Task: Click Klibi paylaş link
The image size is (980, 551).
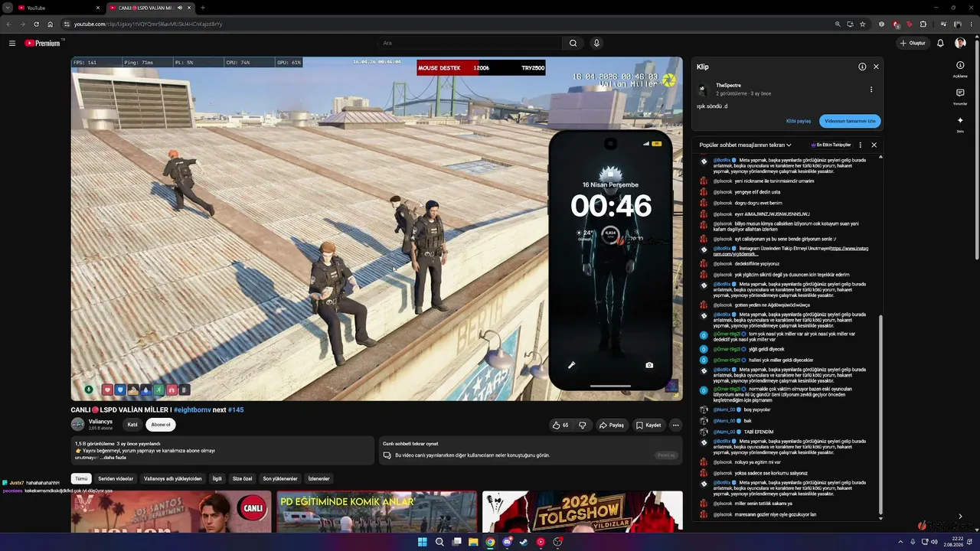Action: coord(799,121)
